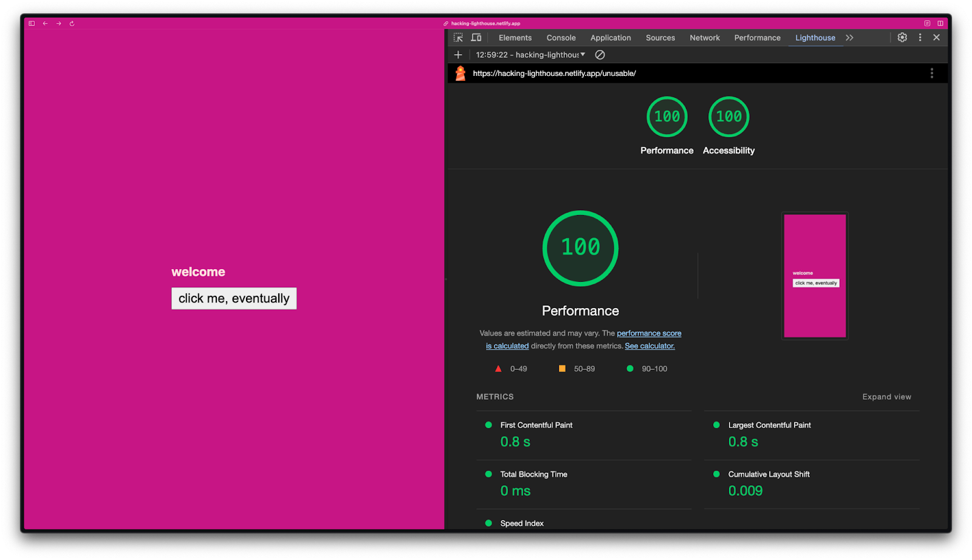The image size is (972, 560).
Task: Open the See calculator link
Action: point(649,346)
